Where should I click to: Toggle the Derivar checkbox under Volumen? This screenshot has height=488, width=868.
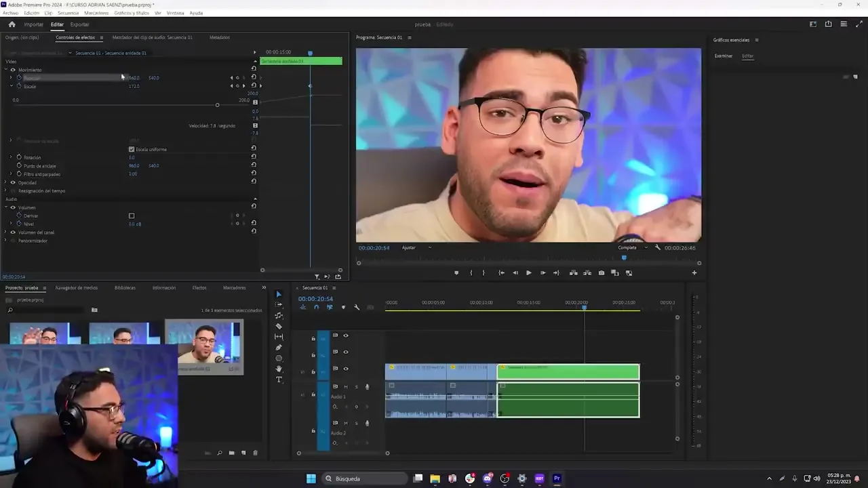pyautogui.click(x=132, y=216)
